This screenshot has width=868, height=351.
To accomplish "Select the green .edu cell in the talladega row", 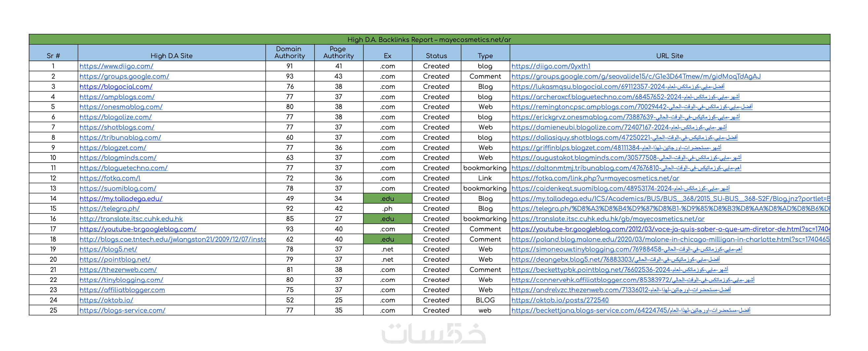I will [387, 198].
